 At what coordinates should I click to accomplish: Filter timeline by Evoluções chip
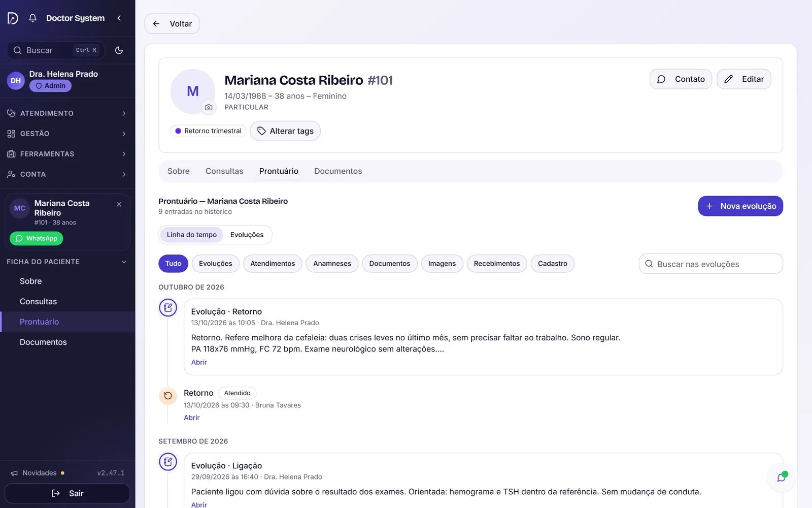216,264
